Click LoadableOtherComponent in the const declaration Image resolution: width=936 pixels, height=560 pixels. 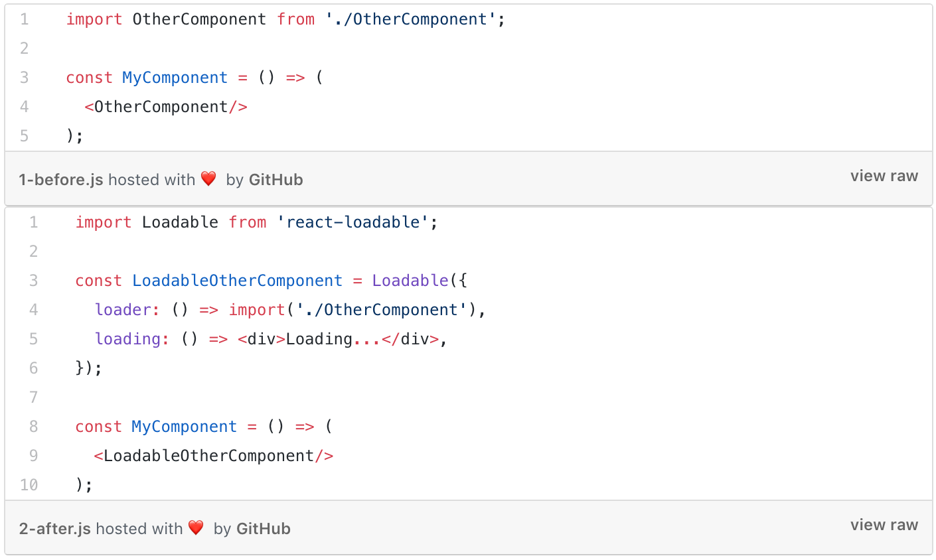click(237, 281)
